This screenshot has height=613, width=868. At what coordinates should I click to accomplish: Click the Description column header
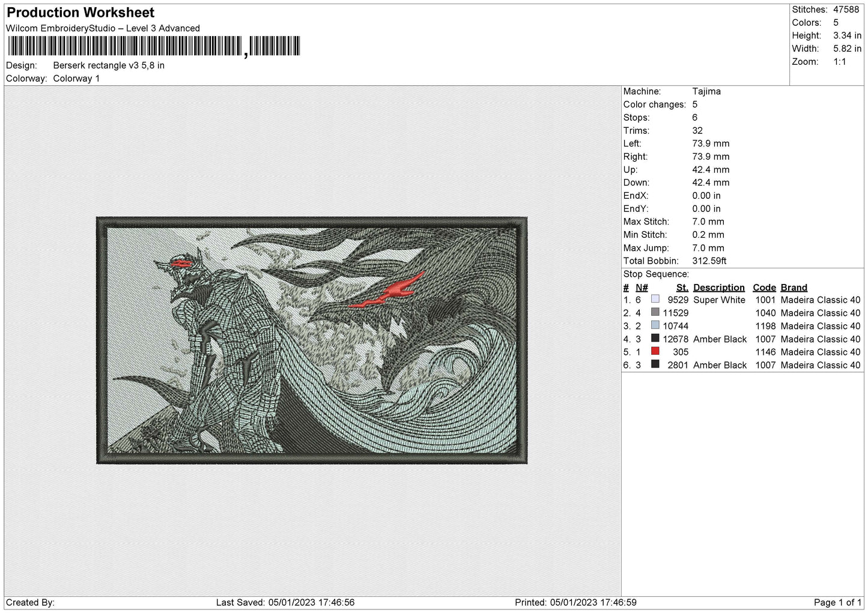(718, 288)
